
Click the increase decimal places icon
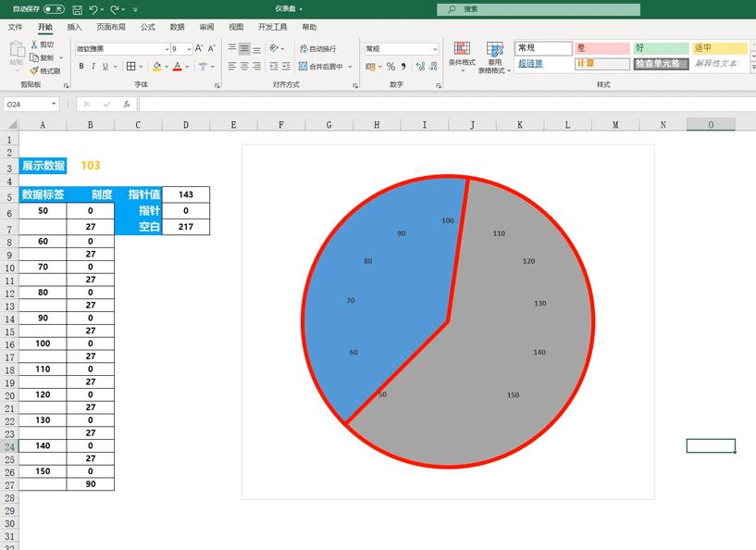coord(419,66)
